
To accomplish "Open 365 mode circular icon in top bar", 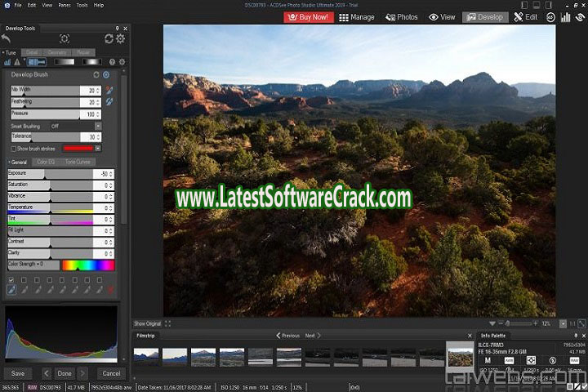I will (550, 17).
